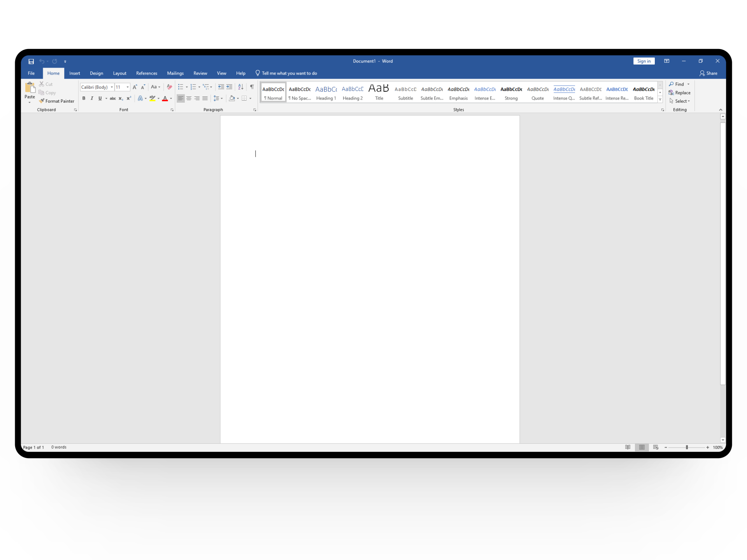747x560 pixels.
Task: Open the Insert ribbon tab
Action: click(74, 73)
